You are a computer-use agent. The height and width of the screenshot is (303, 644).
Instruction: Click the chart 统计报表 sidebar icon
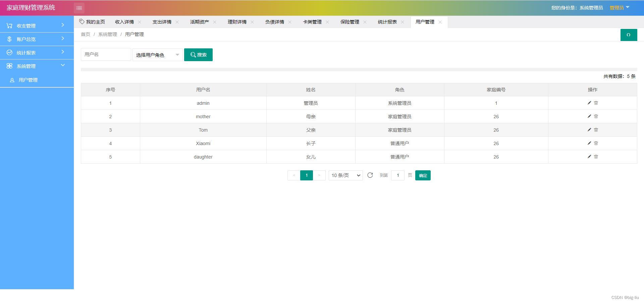(x=9, y=52)
